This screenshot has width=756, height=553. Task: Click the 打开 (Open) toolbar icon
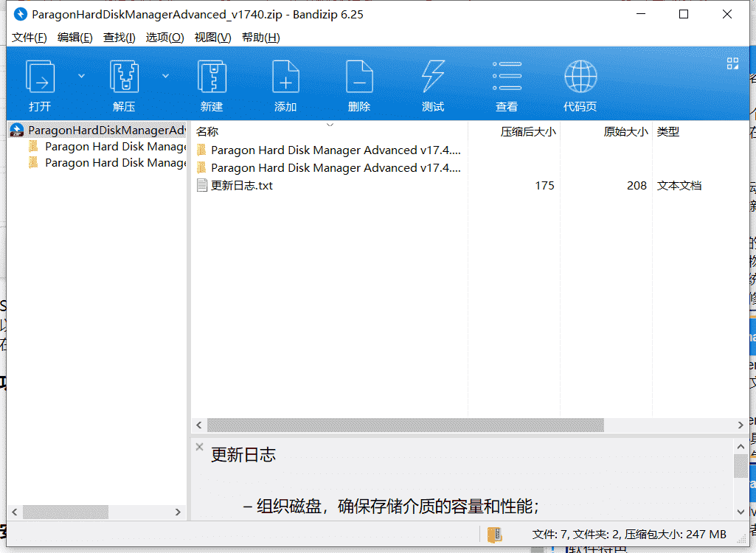[40, 76]
